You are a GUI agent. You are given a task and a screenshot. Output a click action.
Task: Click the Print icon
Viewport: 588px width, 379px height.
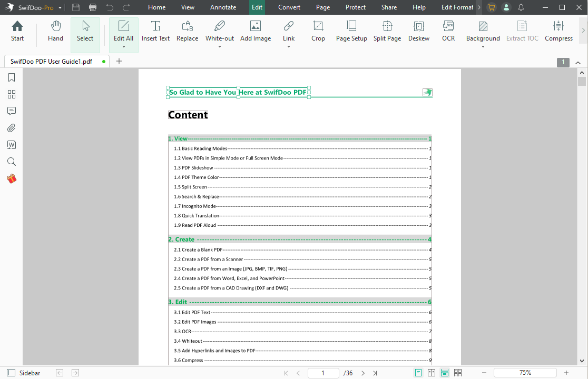[x=93, y=7]
